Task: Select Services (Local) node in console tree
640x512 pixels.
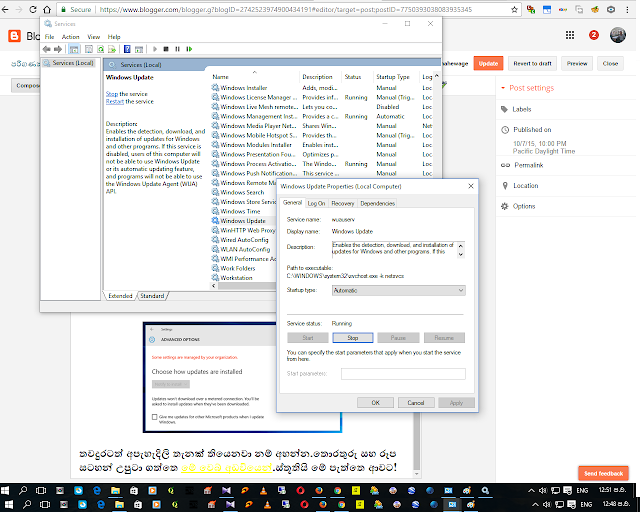Action: (x=69, y=63)
